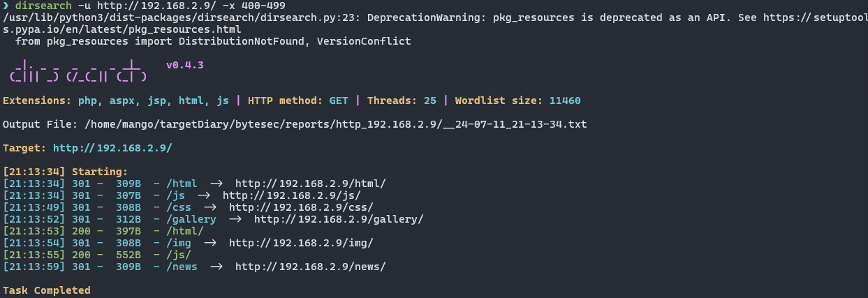The image size is (868, 298).
Task: Open the http://192.168.2.9/css/ redirect URL
Action: (x=301, y=207)
